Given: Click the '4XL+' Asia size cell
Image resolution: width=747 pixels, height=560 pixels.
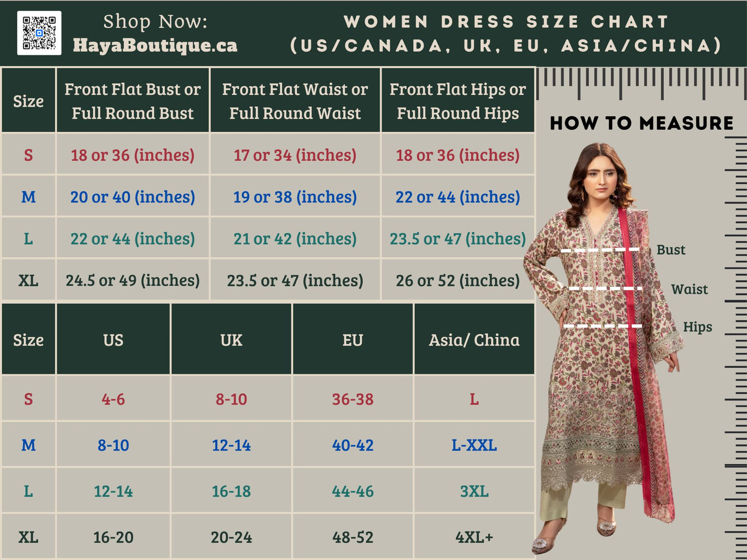Looking at the screenshot, I should coord(474,537).
